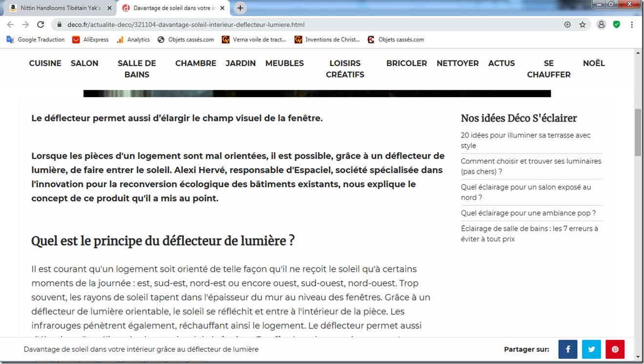Image resolution: width=644 pixels, height=364 pixels.
Task: Open the Inventions de Christ bookmark
Action: click(327, 40)
